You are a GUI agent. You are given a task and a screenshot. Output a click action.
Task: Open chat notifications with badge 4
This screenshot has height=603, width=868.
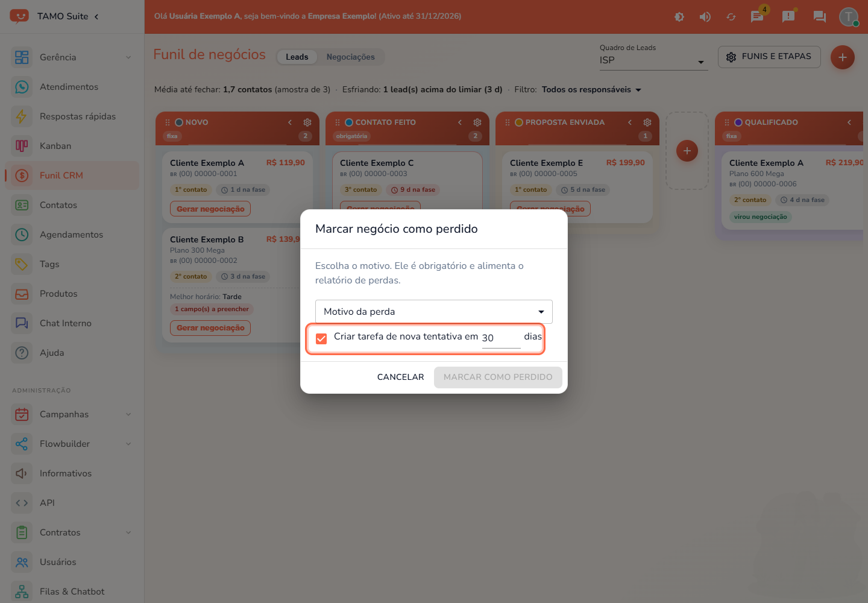758,16
